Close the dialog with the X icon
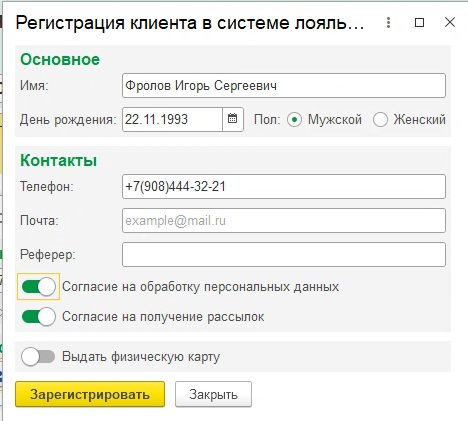This screenshot has width=468, height=421. click(450, 22)
